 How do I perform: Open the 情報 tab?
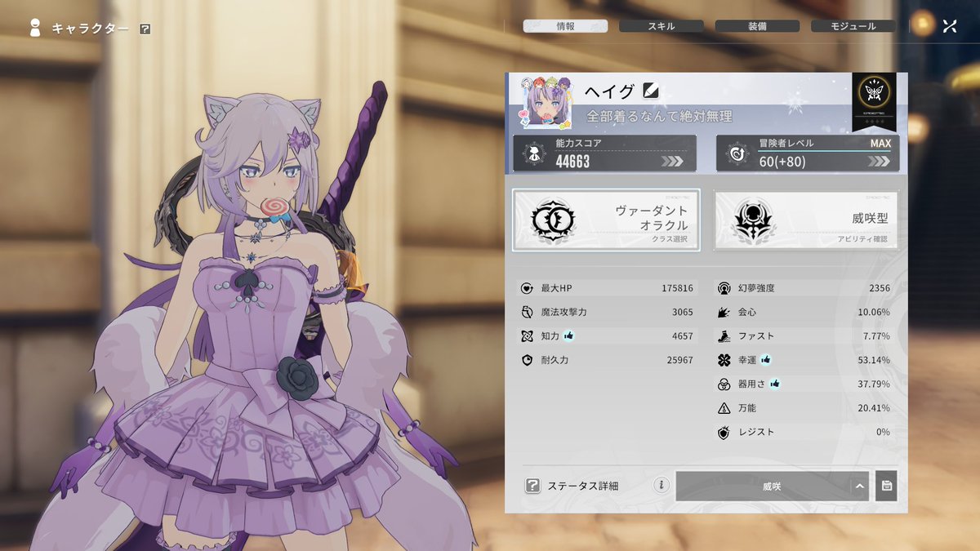click(x=565, y=26)
